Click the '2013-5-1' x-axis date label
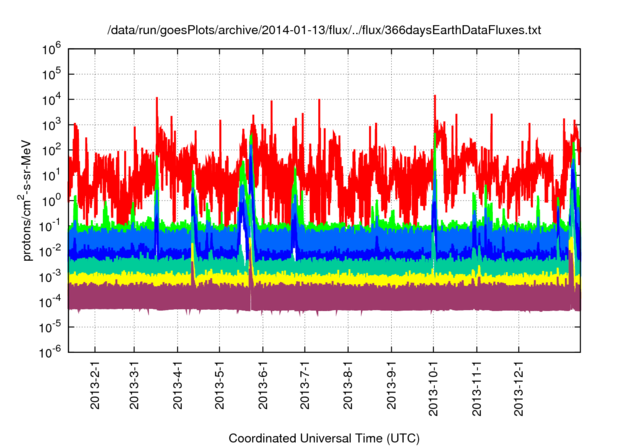640x448 pixels. [220, 385]
